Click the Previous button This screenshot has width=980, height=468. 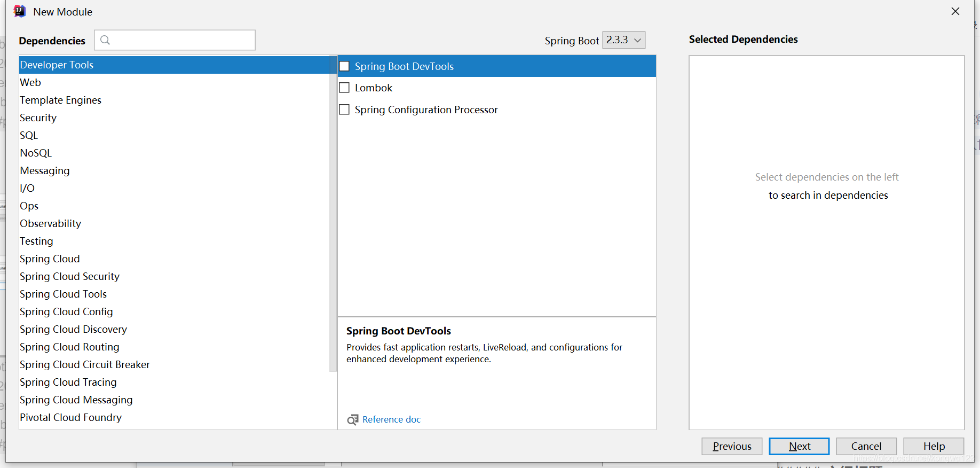tap(732, 446)
